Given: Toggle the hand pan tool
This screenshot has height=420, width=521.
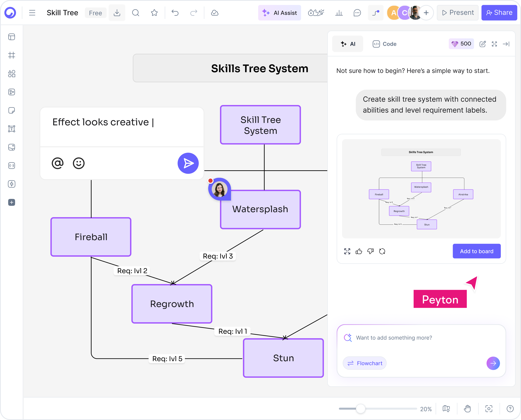Looking at the screenshot, I should 467,409.
